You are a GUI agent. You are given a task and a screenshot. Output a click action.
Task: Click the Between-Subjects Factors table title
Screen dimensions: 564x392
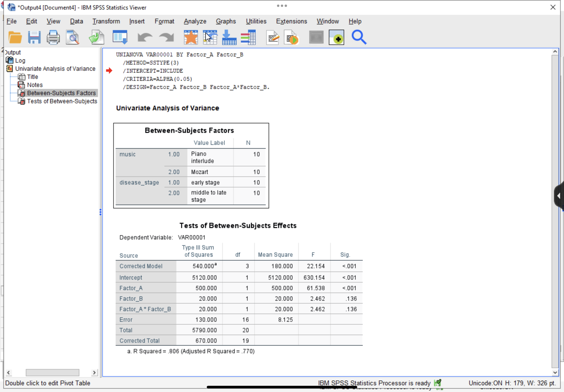coord(189,131)
